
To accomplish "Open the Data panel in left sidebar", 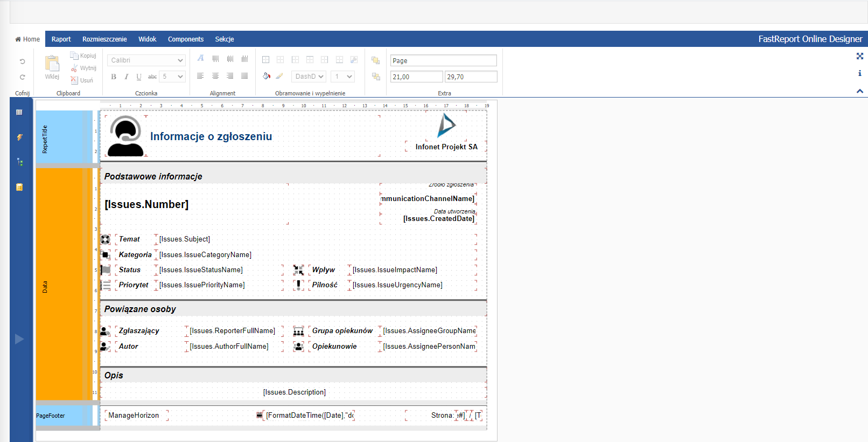I will (19, 187).
